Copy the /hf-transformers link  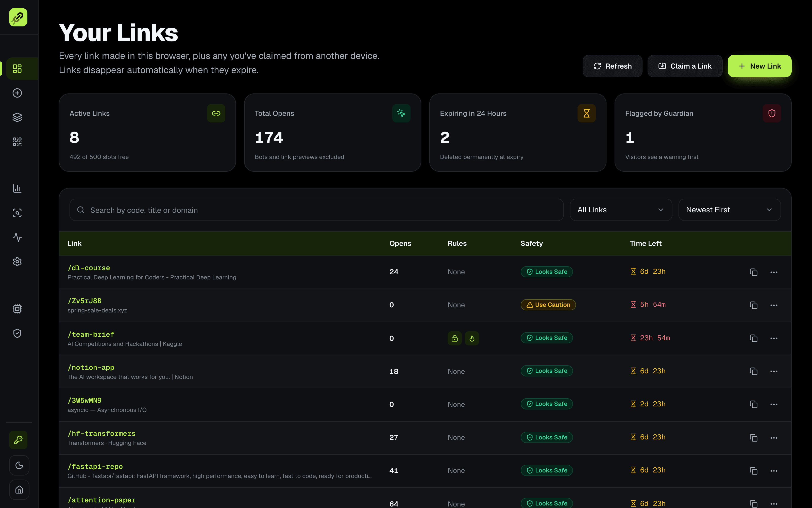pos(754,438)
